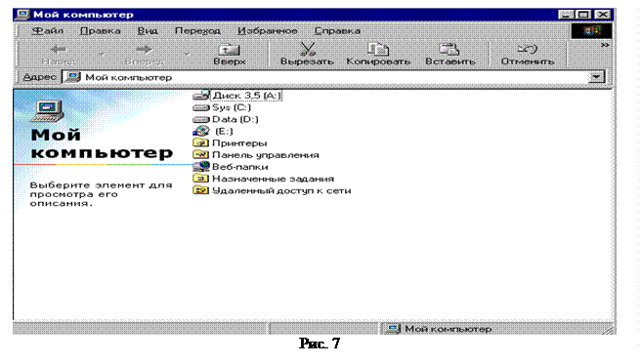
Task: Click the Адрес label beside address bar
Action: pyautogui.click(x=39, y=77)
